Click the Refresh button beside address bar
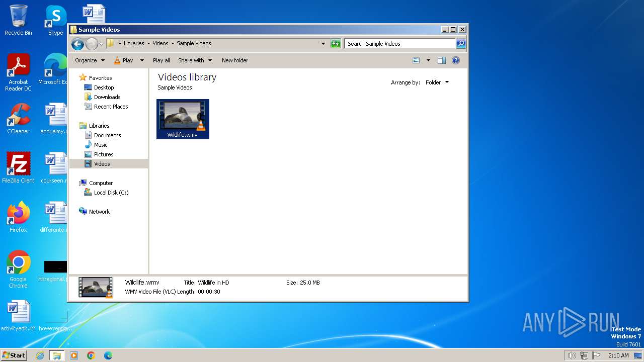The image size is (644, 362). 336,44
